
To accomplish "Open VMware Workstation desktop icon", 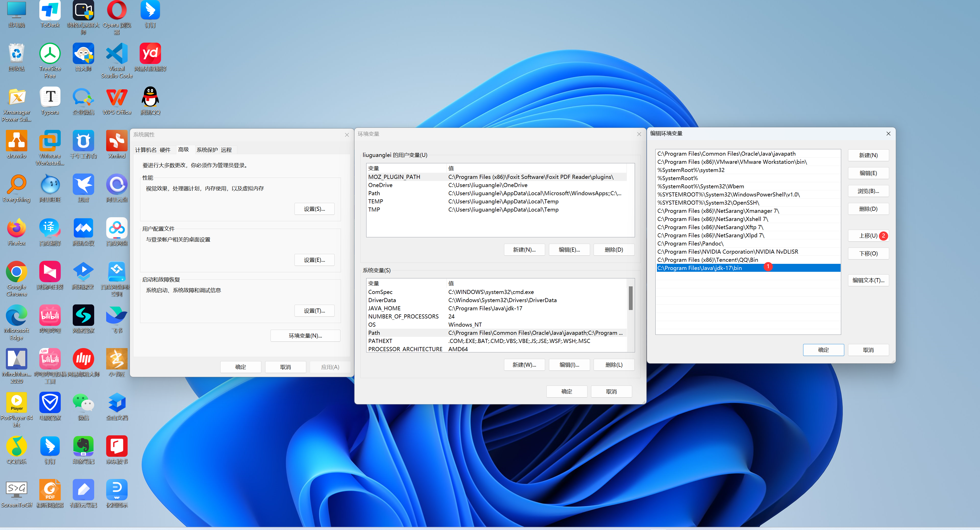I will click(x=50, y=148).
